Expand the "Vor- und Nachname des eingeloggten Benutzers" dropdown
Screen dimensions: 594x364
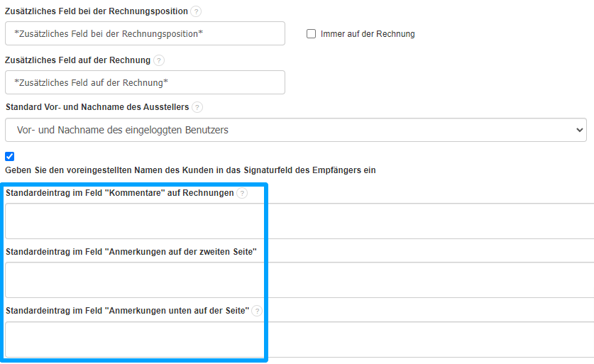295,130
